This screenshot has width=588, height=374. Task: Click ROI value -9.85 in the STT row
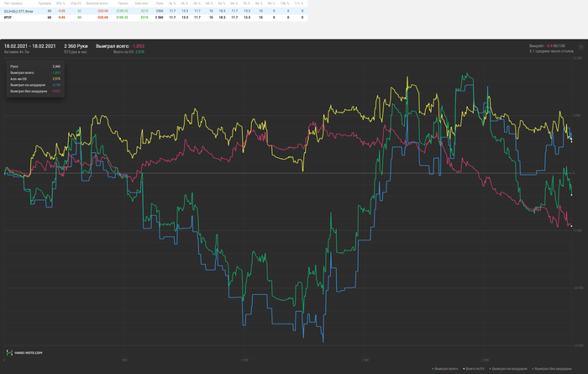[61, 11]
